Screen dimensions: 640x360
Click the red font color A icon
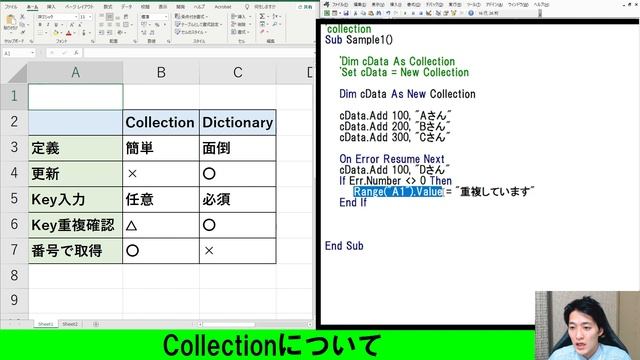point(69,33)
